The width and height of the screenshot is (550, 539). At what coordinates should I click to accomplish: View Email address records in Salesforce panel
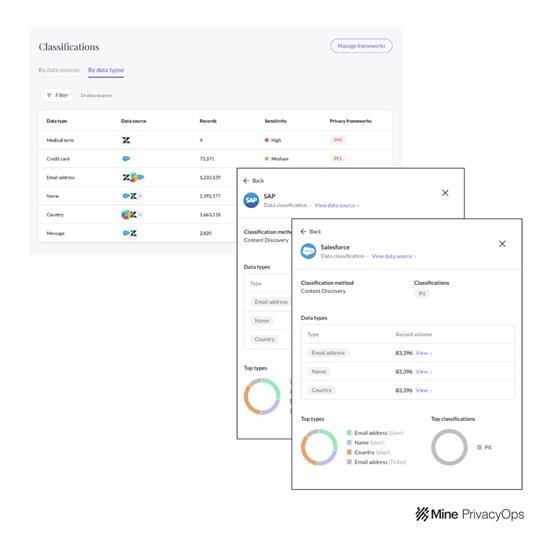point(423,353)
